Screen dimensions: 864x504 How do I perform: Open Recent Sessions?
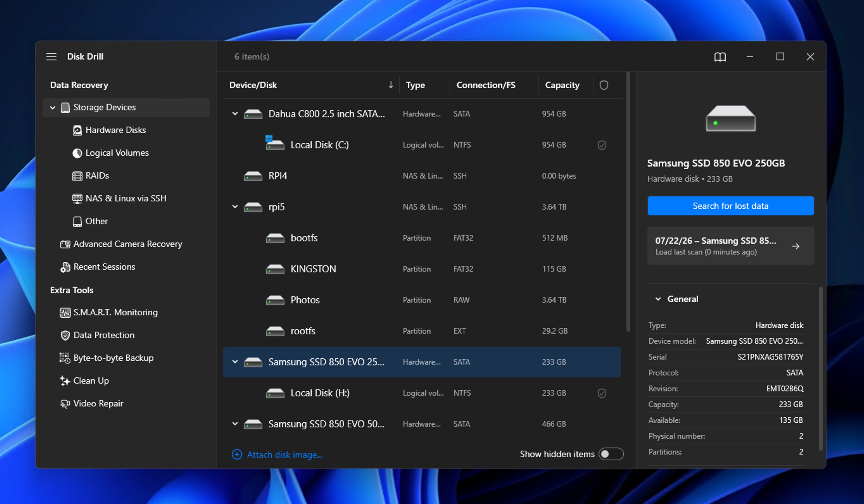[x=104, y=267]
